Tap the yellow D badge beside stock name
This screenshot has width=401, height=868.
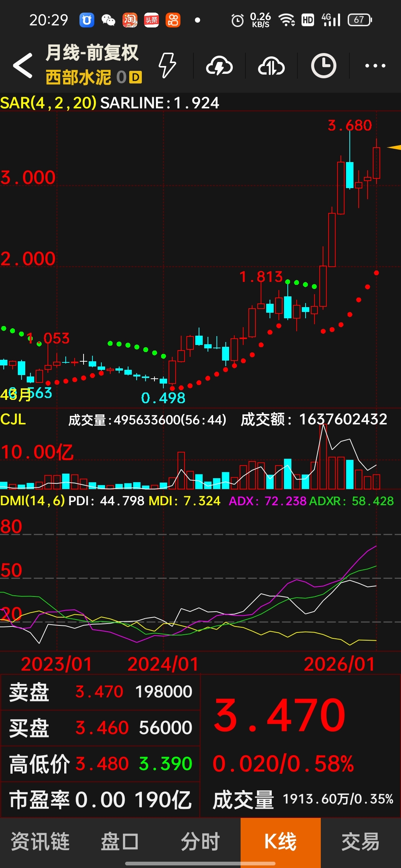[x=136, y=77]
